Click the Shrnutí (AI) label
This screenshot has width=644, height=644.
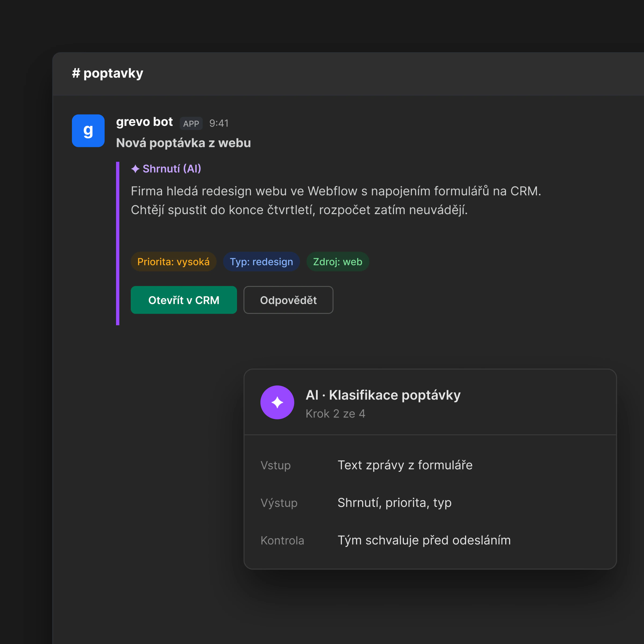[x=172, y=169]
